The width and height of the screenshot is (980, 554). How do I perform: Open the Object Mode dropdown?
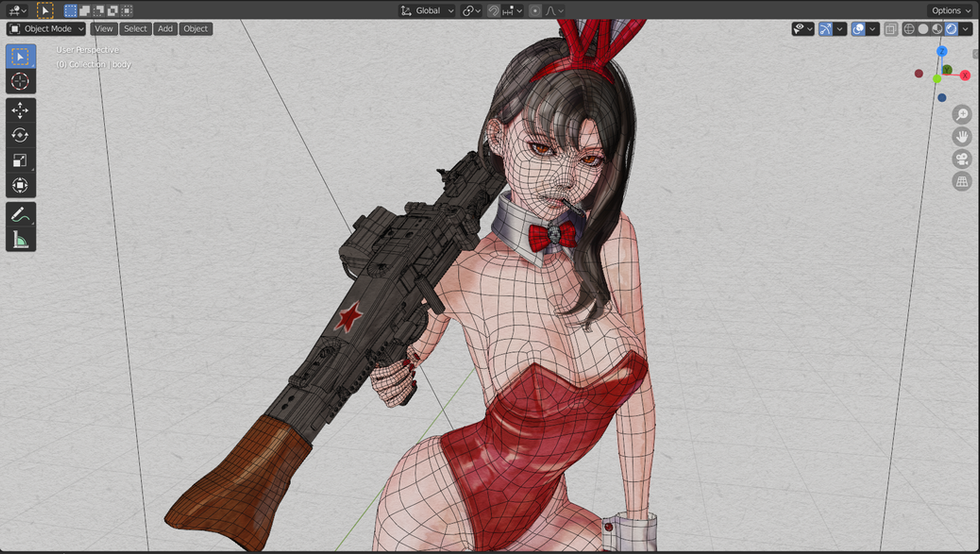pos(46,29)
